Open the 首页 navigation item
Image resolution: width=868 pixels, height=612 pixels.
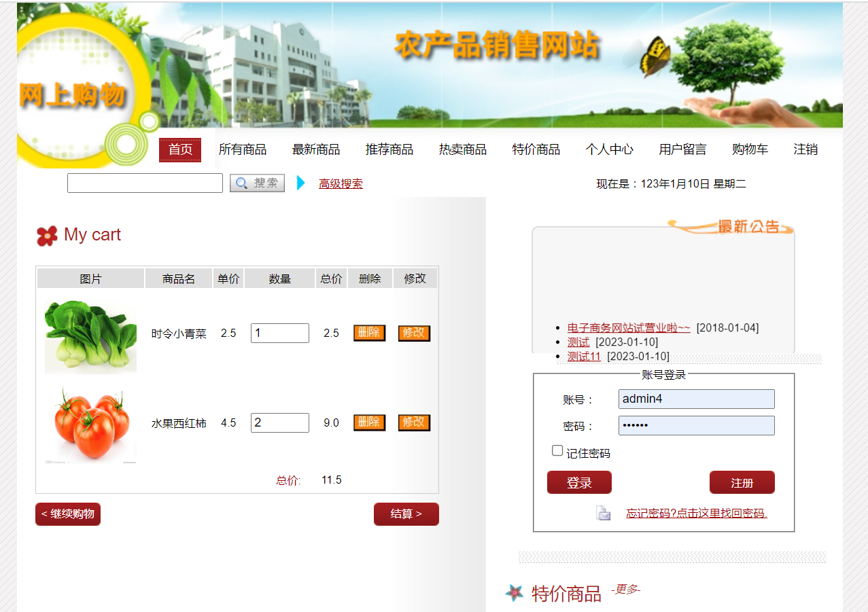pos(180,149)
